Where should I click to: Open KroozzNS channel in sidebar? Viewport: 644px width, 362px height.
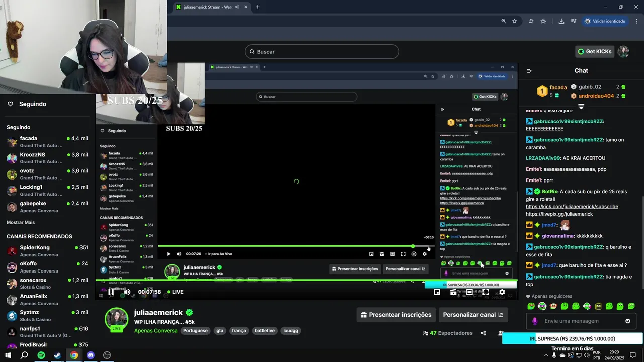48,158
